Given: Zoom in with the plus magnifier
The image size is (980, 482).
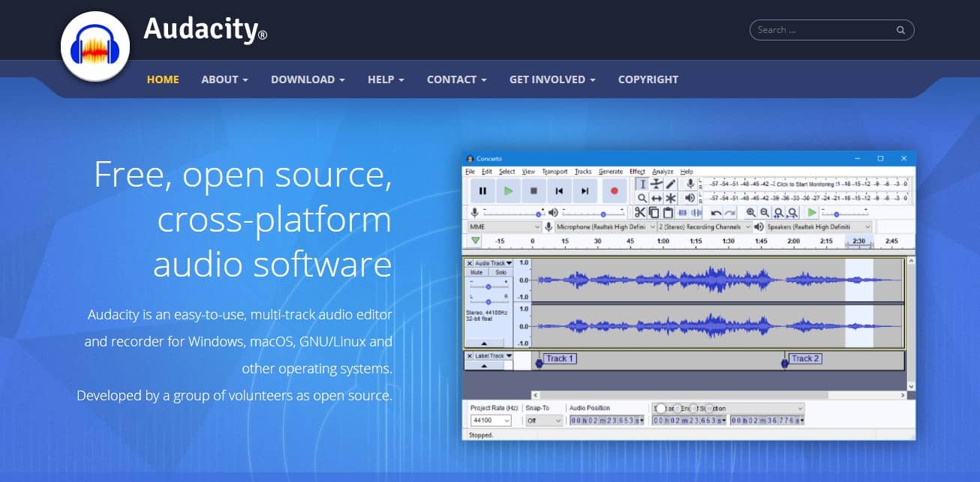Looking at the screenshot, I should (x=751, y=213).
